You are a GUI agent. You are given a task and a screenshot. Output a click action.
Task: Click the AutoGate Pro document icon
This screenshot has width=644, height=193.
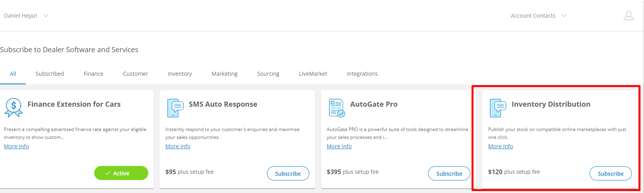[x=337, y=108]
